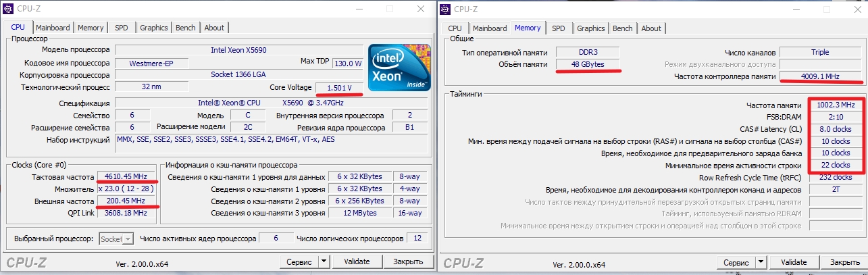Screen dimensions: 868x275
Task: Click row active time value 22 clocks
Action: click(835, 166)
